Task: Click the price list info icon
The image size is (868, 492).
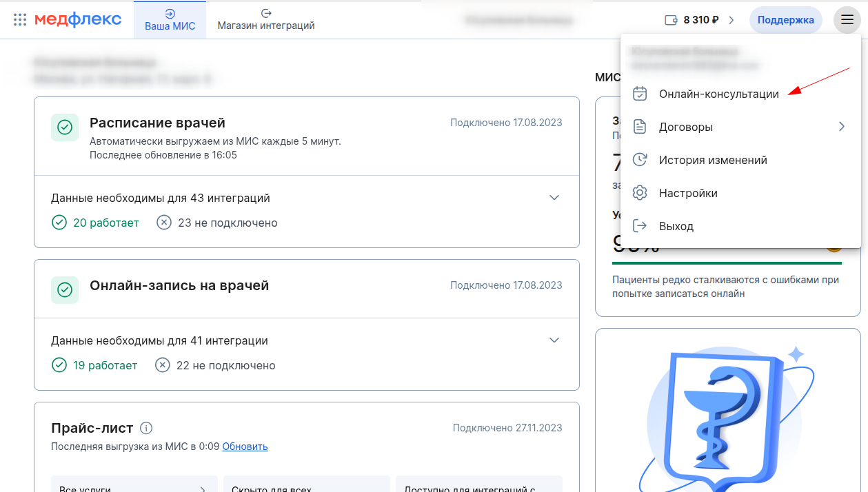Action: pyautogui.click(x=145, y=428)
